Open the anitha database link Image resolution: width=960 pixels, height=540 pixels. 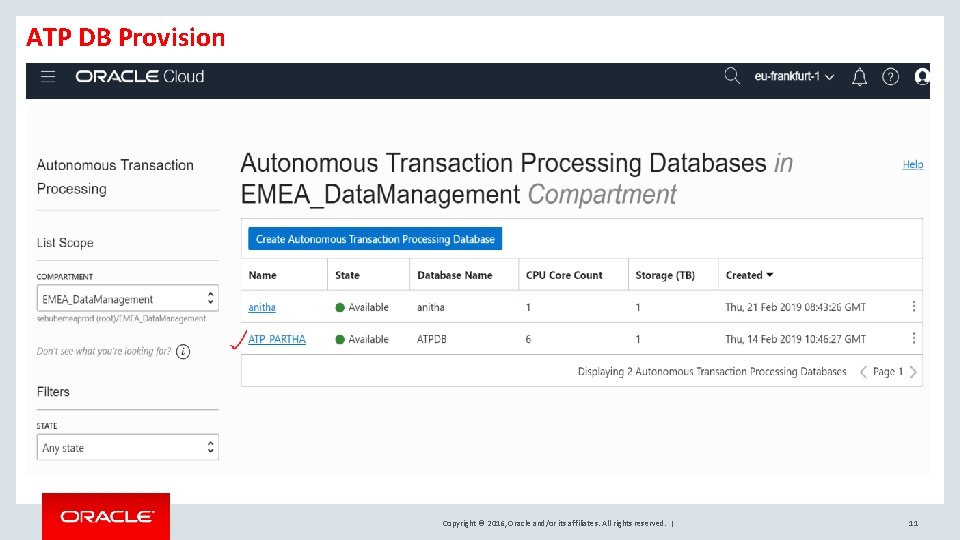262,307
